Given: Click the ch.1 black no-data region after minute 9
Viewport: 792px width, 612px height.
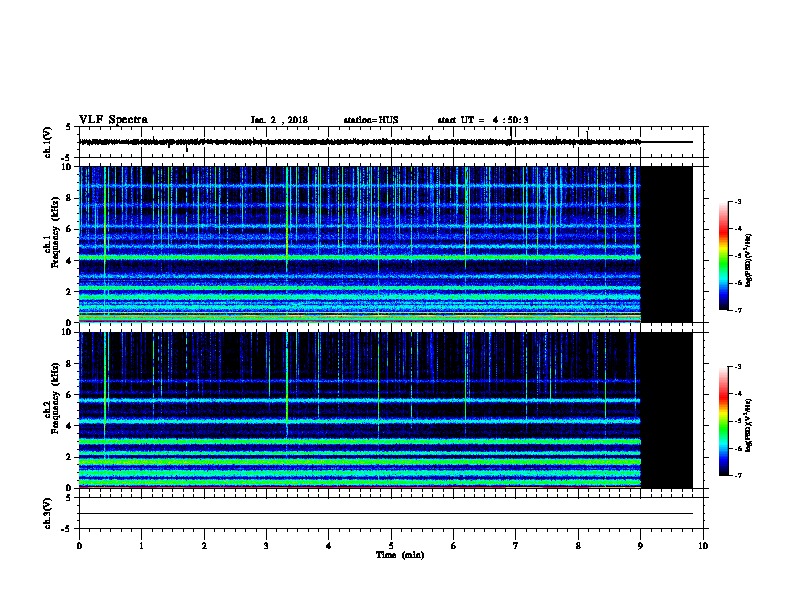Looking at the screenshot, I should 667,244.
